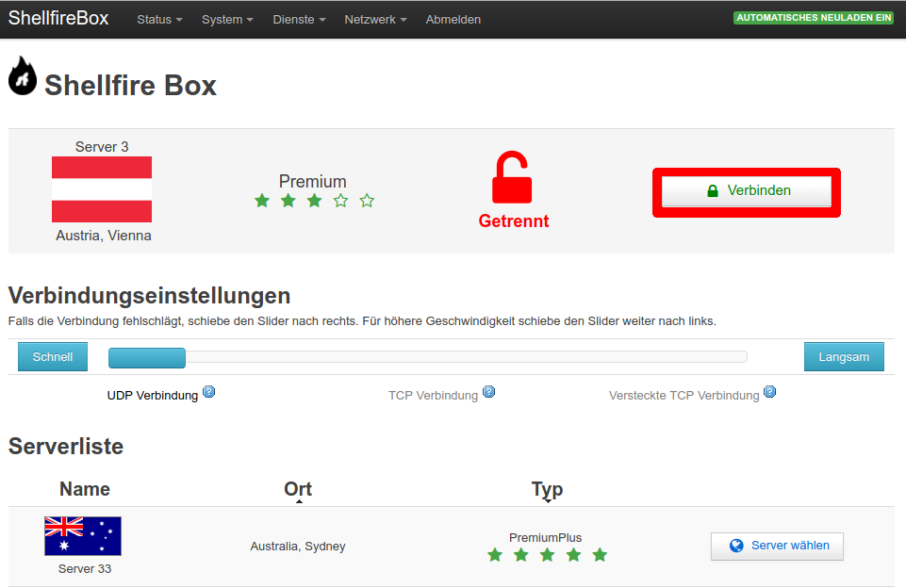Click the Premium type label

coord(313,181)
